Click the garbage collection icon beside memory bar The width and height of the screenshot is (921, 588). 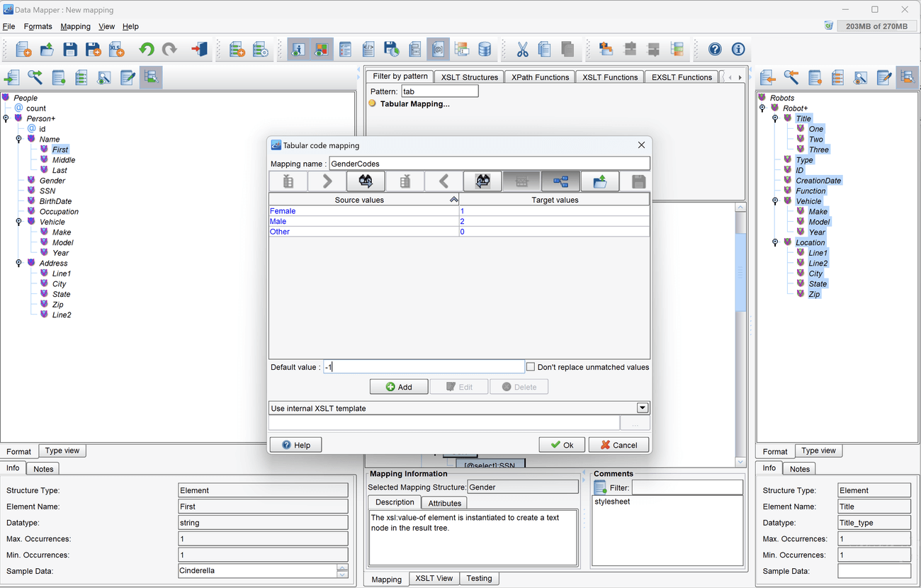click(828, 26)
